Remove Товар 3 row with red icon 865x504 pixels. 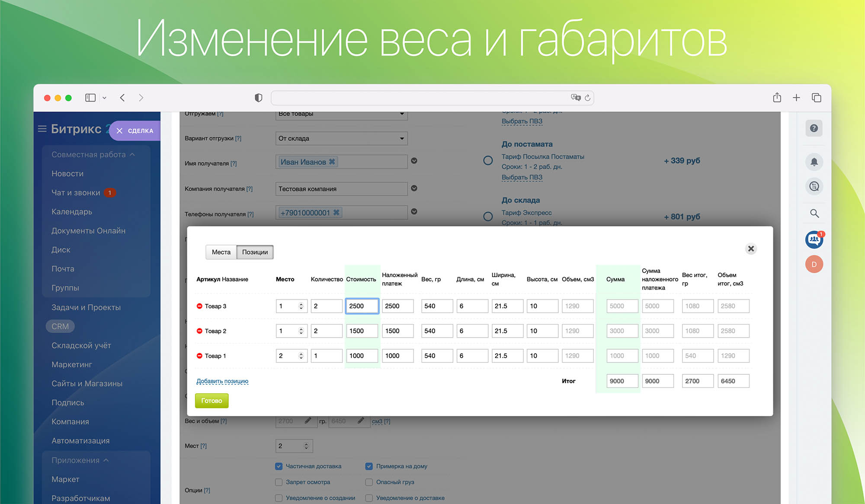coord(199,306)
